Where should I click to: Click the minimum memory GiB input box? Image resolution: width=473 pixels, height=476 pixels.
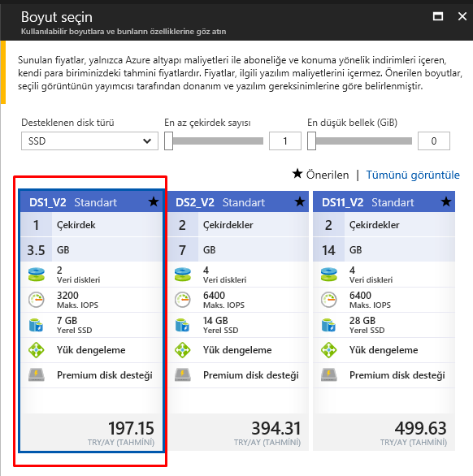click(434, 141)
